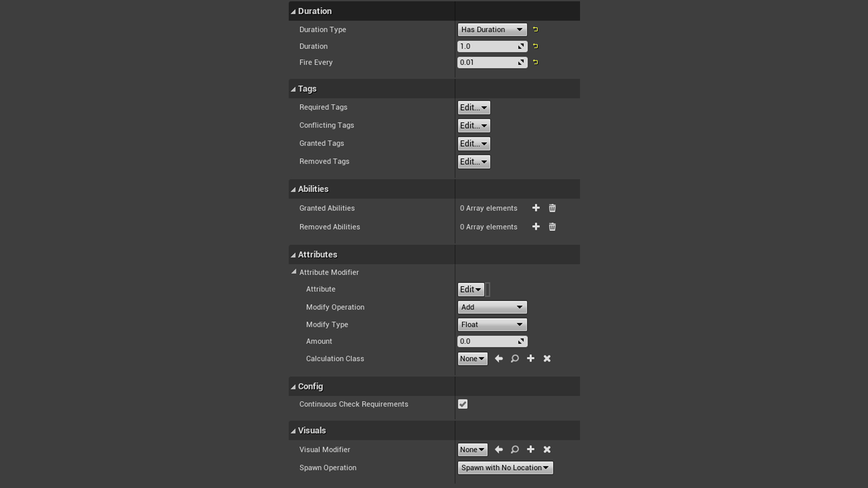Image resolution: width=868 pixels, height=488 pixels.
Task: Clear all Granted Abilities elements
Action: (552, 208)
